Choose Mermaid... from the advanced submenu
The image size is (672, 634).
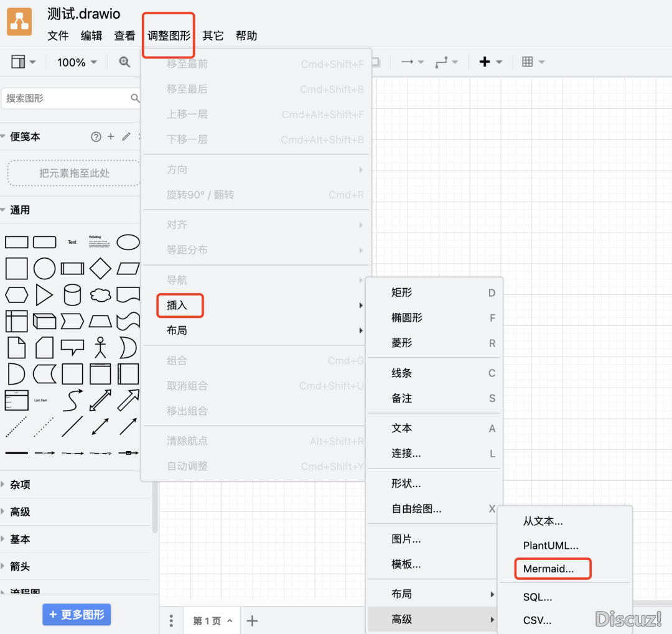pos(548,569)
